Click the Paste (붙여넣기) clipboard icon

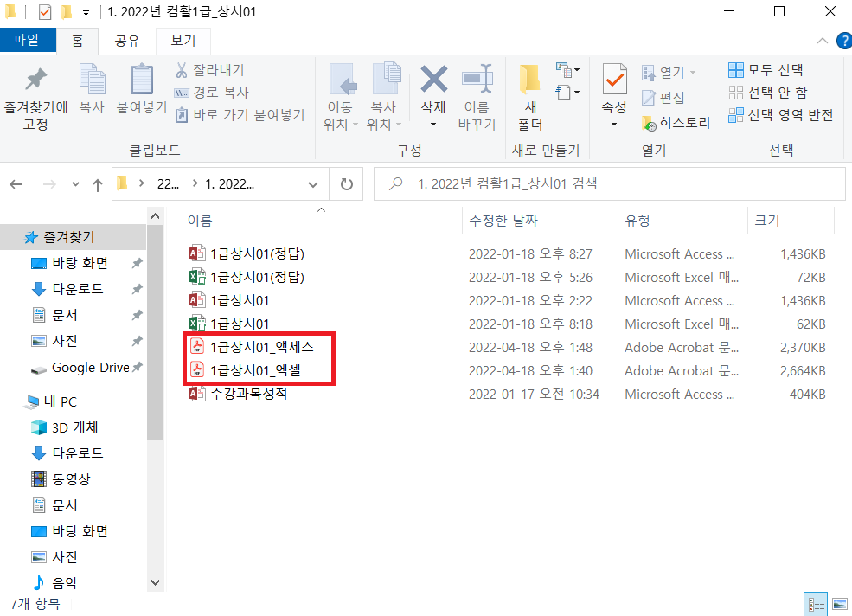[x=141, y=81]
